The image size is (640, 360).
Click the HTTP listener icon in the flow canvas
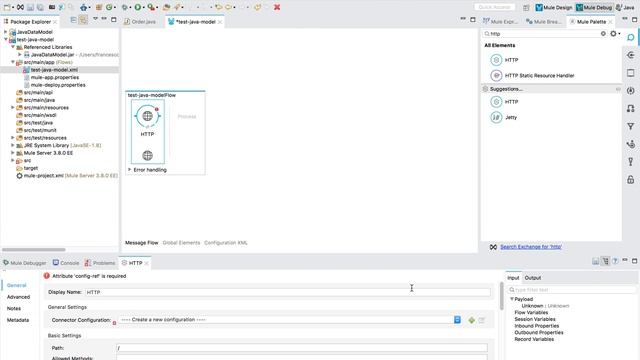click(147, 116)
